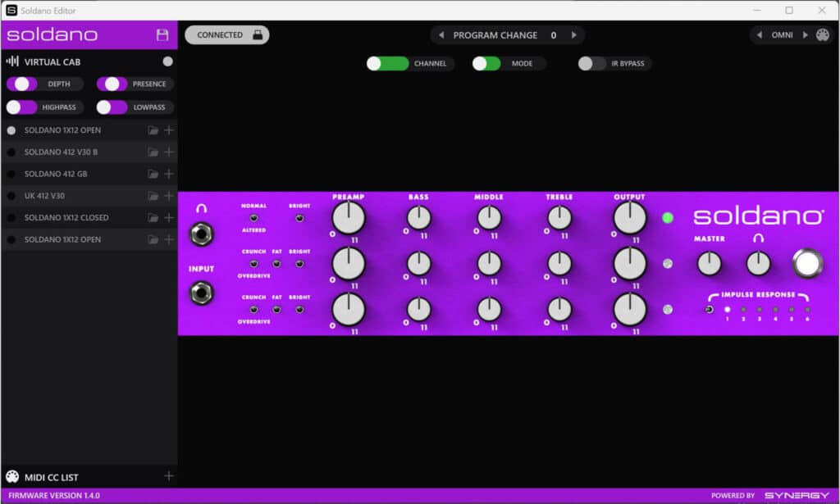
Task: Toggle the CHANNEL switch
Action: tap(387, 64)
